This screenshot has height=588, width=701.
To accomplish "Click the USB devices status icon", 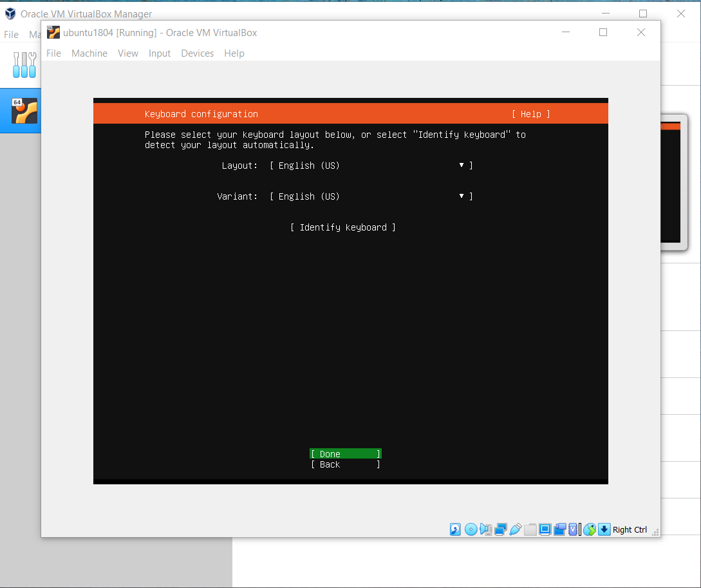I will click(x=516, y=529).
